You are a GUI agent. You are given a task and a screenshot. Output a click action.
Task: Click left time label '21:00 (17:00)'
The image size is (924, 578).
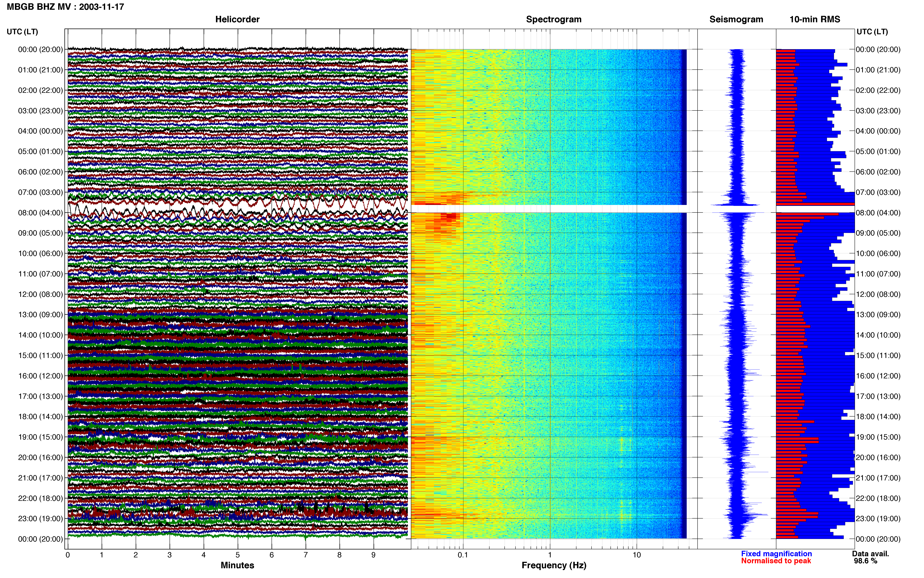41,477
